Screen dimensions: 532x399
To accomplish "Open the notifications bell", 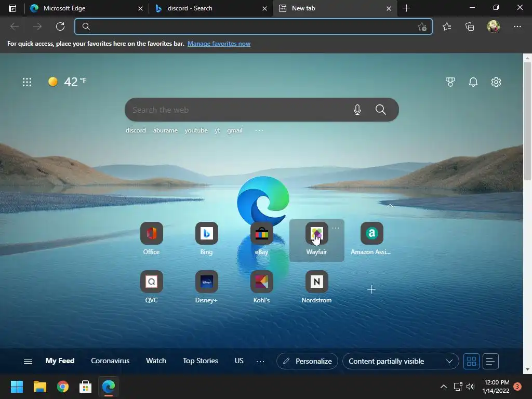I will pos(473,82).
